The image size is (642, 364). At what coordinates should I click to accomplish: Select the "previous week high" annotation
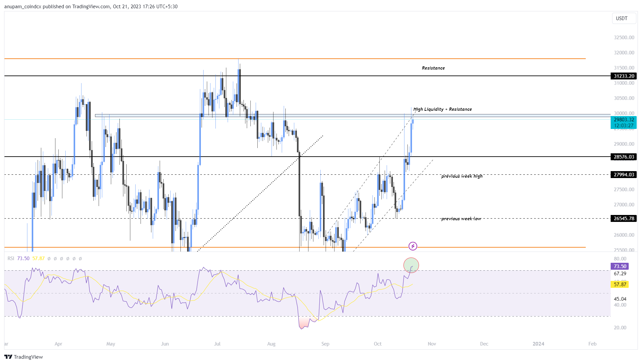coord(462,176)
